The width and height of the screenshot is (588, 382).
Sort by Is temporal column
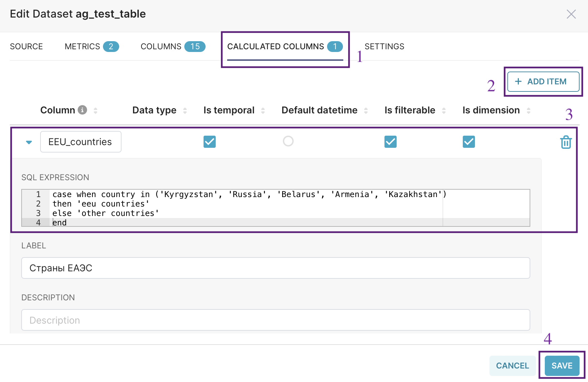pos(263,110)
